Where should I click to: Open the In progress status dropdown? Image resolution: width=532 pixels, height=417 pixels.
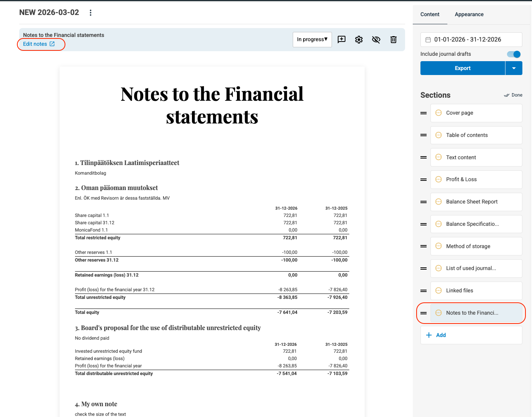click(x=312, y=40)
